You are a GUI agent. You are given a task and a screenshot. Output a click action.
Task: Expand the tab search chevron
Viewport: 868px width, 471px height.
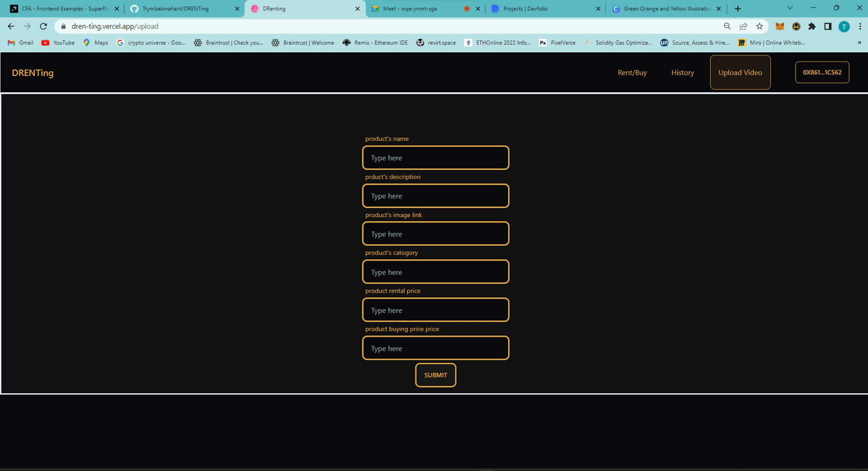[x=790, y=8]
